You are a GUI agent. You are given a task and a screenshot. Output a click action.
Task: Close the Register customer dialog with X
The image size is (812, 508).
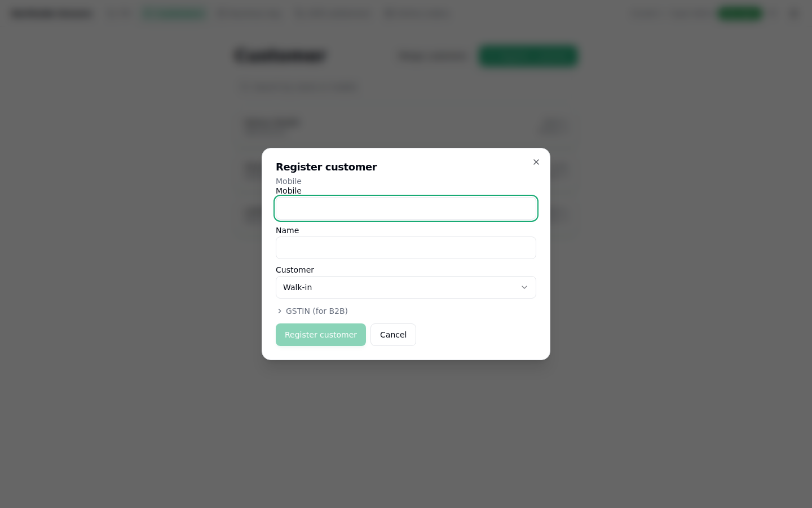pos(536,162)
